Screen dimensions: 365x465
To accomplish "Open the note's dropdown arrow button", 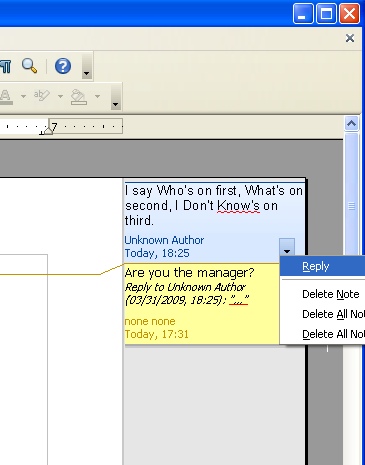I will [287, 247].
